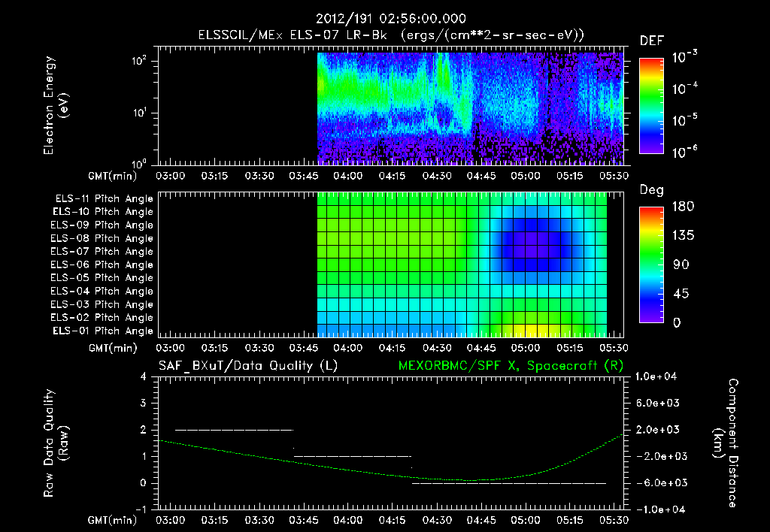Select the ELS-10 Pitch Angle row label
Viewport: 770px width, 532px height.
[103, 212]
